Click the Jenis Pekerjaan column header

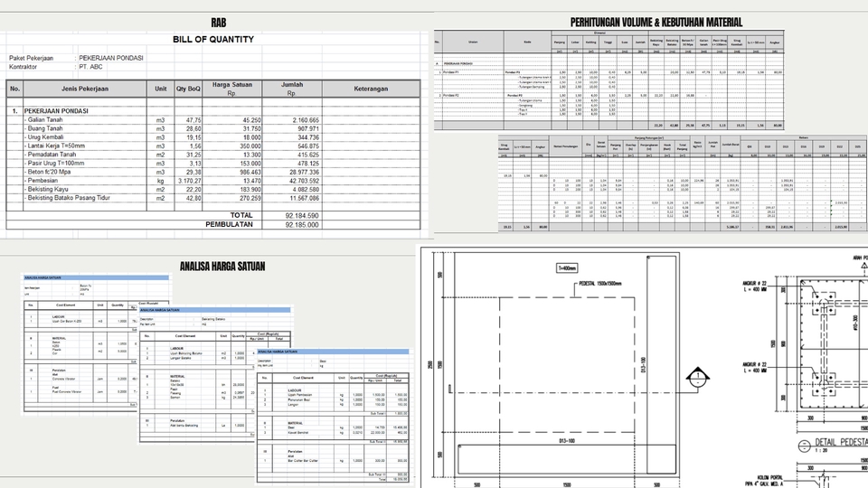85,89
